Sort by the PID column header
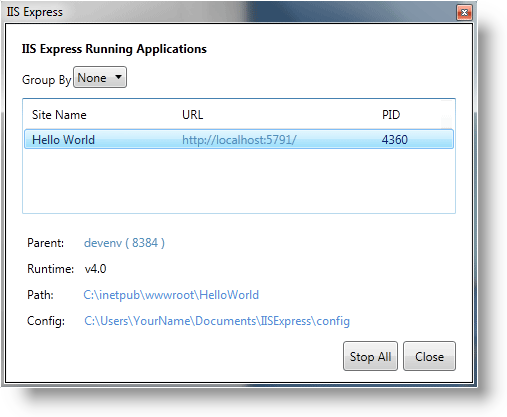 [x=391, y=115]
